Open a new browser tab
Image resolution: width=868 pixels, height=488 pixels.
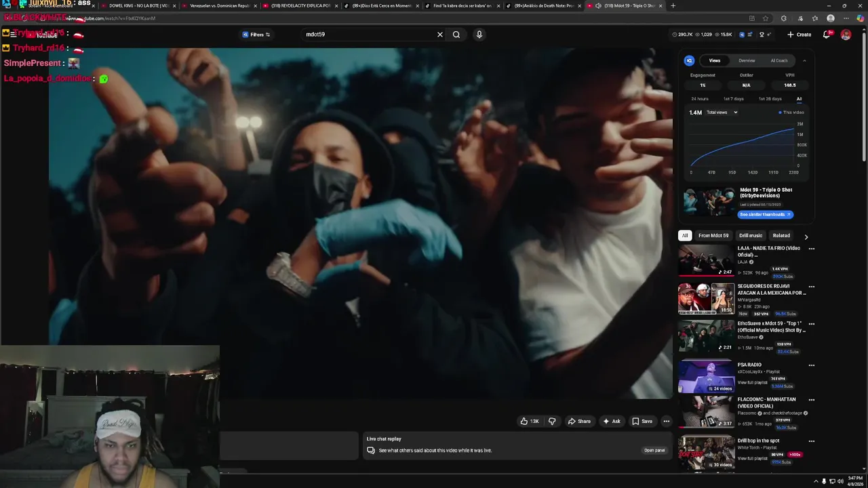[673, 5]
